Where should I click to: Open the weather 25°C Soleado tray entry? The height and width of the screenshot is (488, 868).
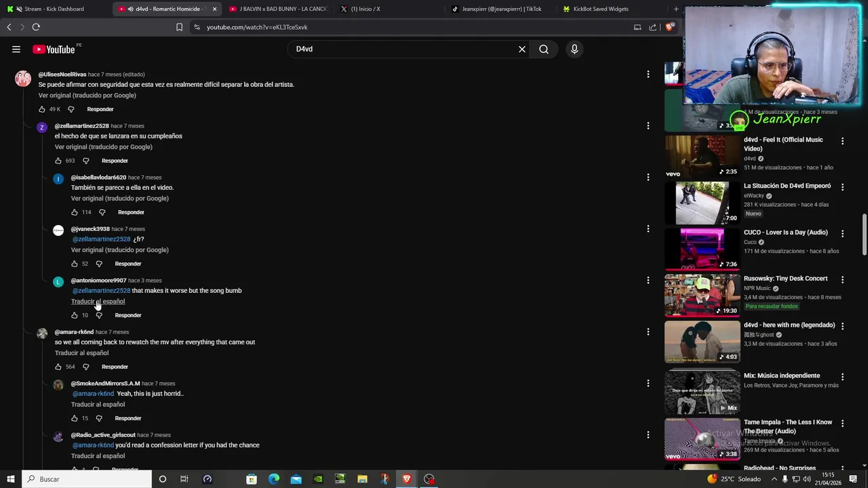(734, 479)
